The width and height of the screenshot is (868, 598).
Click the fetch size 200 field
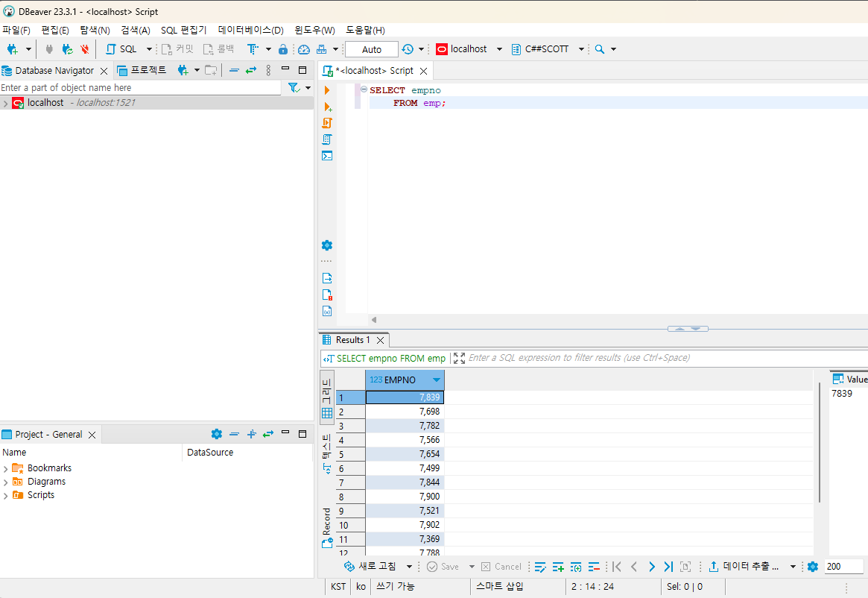[843, 567]
